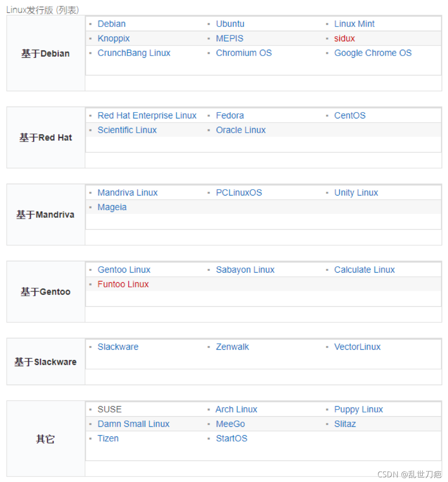Visit the Google Chrome OS link

(x=373, y=53)
